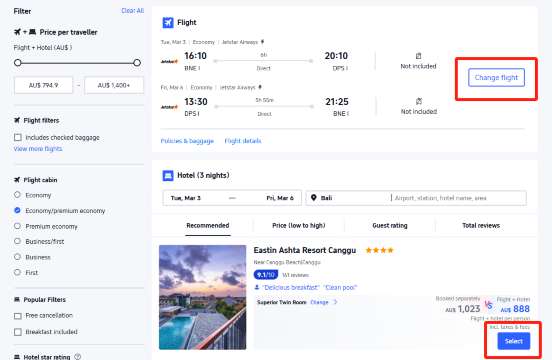The image size is (552, 360).
Task: Switch to the Recommended sort tab
Action: click(x=208, y=226)
